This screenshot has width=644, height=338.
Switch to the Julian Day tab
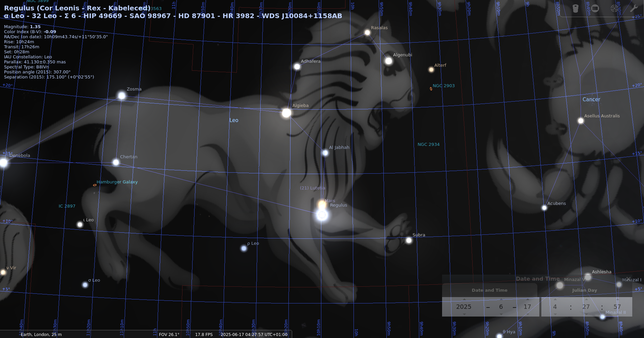584,290
